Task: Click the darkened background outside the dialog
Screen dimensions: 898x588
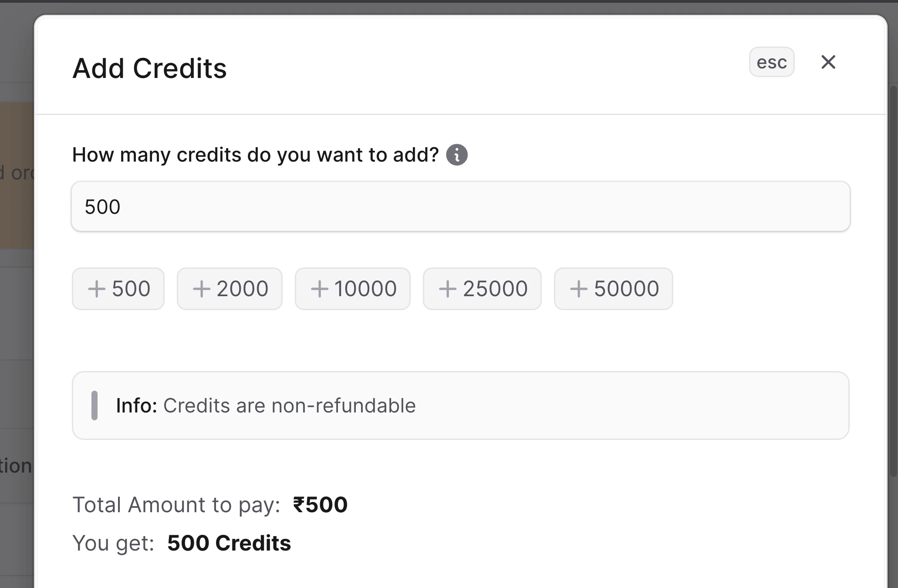Action: pyautogui.click(x=17, y=305)
